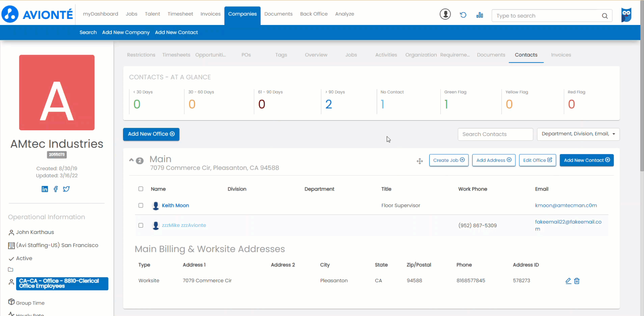
Task: Click the Add New Office button
Action: pyautogui.click(x=151, y=134)
